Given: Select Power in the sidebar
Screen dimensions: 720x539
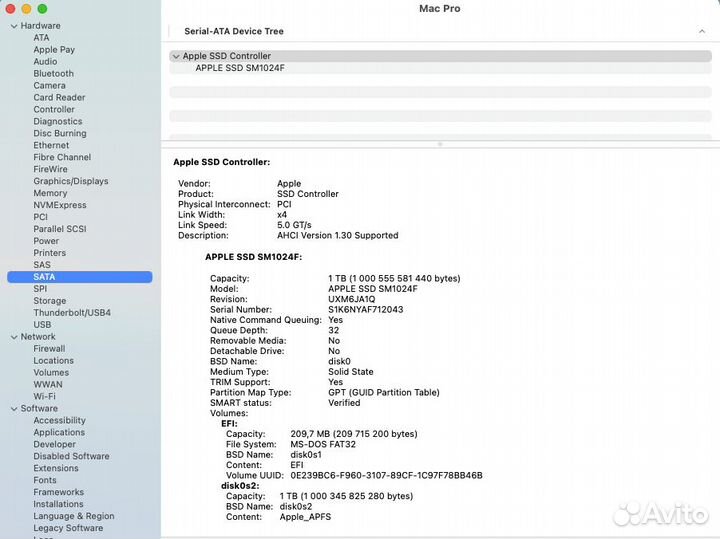Looking at the screenshot, I should point(46,241).
